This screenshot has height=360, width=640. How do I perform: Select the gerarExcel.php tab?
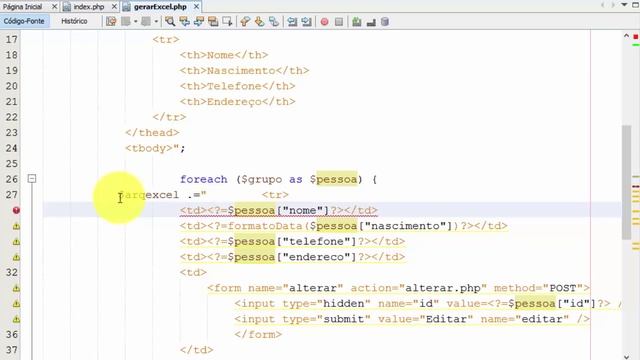[x=160, y=7]
